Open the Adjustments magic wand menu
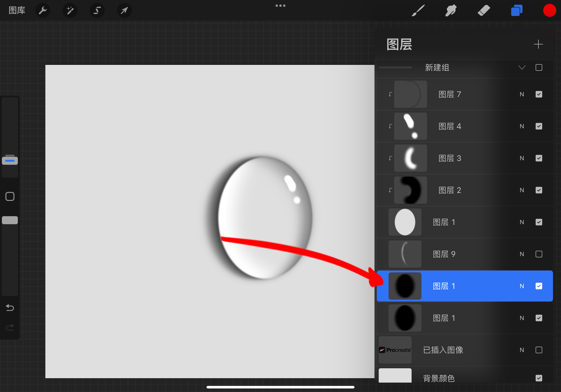 click(70, 11)
